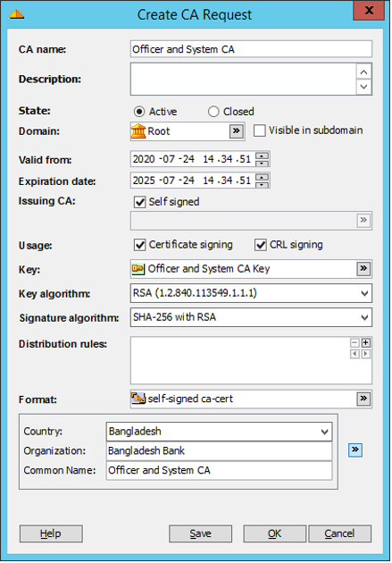Toggle the CRL signing checkbox

click(x=261, y=245)
